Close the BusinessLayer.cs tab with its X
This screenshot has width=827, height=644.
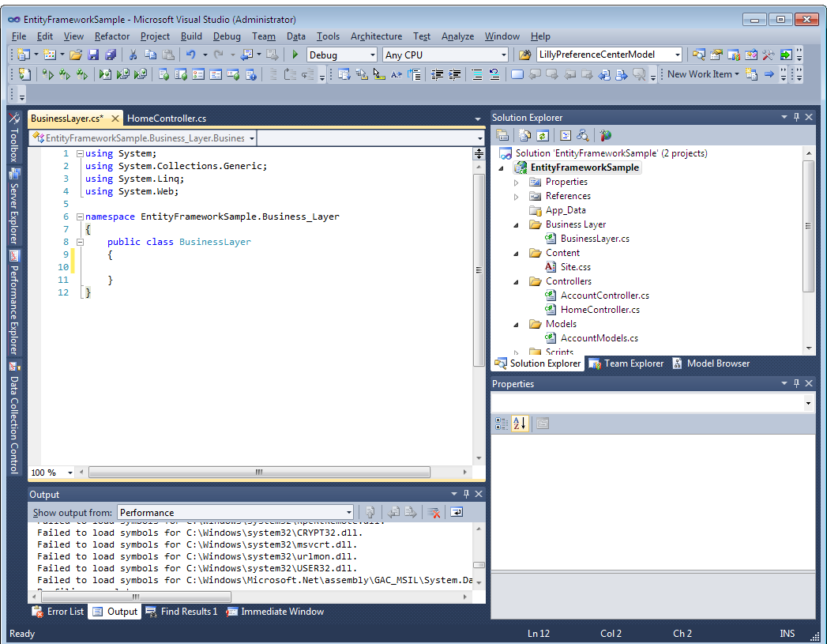click(115, 119)
